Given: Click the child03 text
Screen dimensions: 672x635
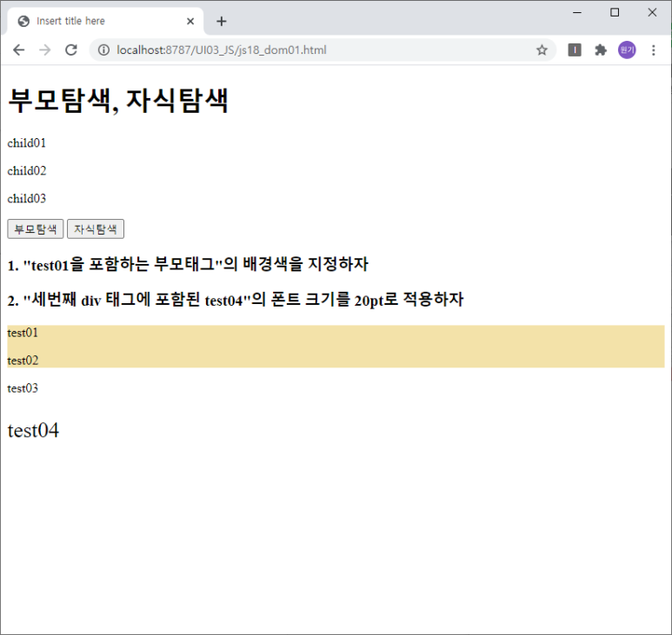Looking at the screenshot, I should coord(27,199).
